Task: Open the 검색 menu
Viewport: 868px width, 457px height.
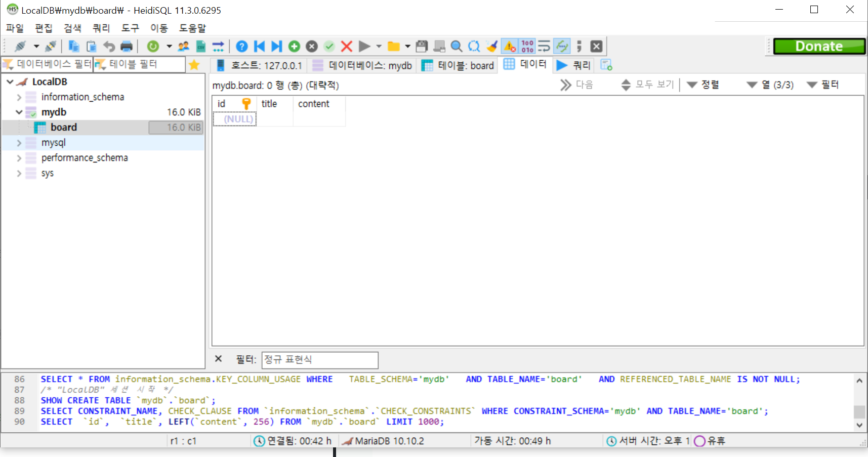Action: point(72,28)
